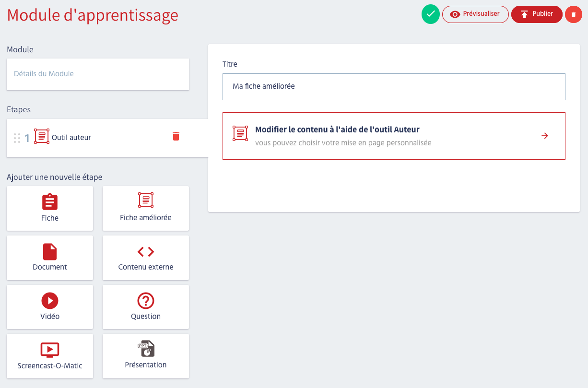This screenshot has height=388, width=588.
Task: Add a Présentation step
Action: [146, 356]
